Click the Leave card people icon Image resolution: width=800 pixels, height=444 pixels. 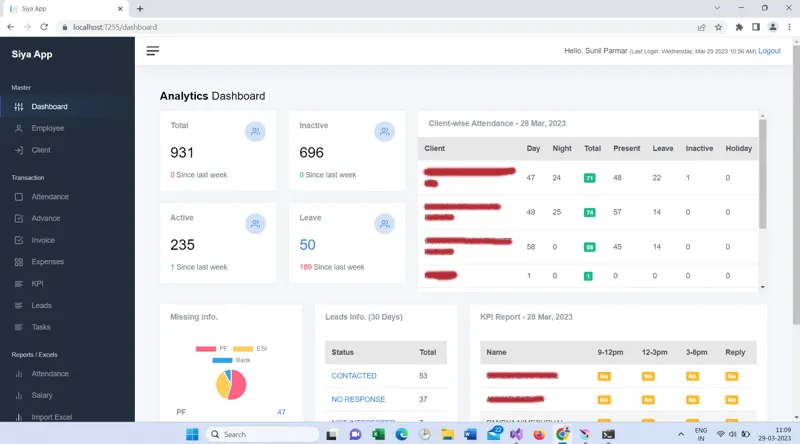(385, 224)
